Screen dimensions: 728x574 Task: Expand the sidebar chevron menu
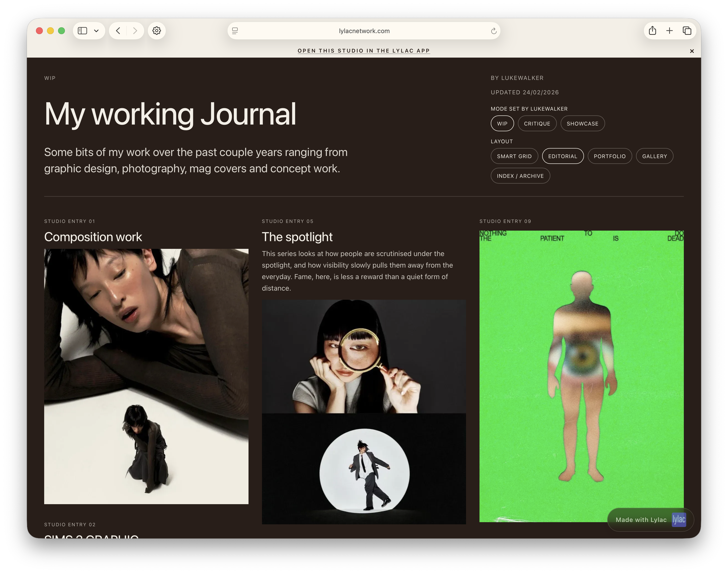(x=97, y=30)
